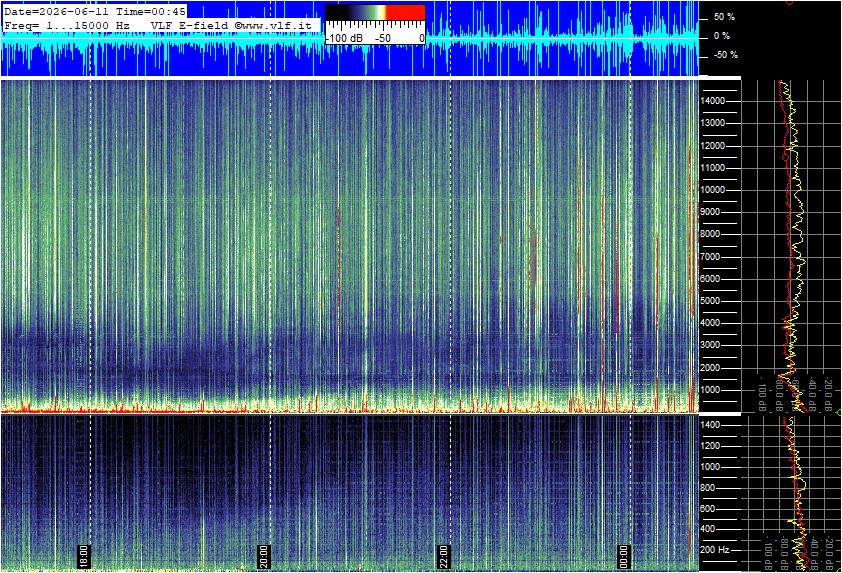Screen dimensions: 842x573
Task: Click the 600 low-band axis label
Action: coord(708,509)
